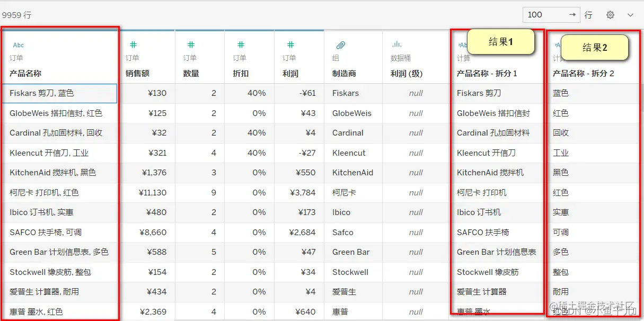Click the profit value -¥61
The width and height of the screenshot is (644, 321).
pyautogui.click(x=307, y=93)
